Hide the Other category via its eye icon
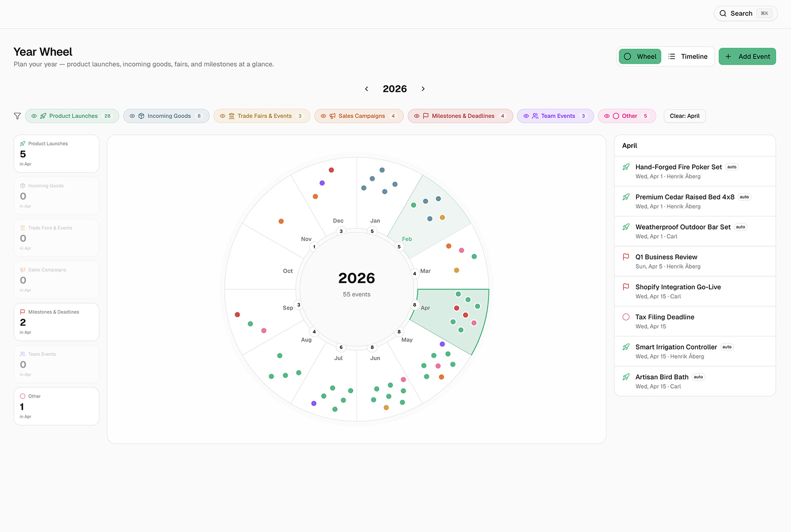Viewport: 791px width, 532px height. (606, 116)
